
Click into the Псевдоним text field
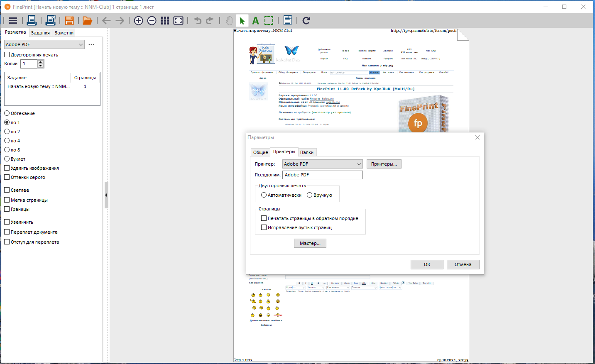click(323, 175)
